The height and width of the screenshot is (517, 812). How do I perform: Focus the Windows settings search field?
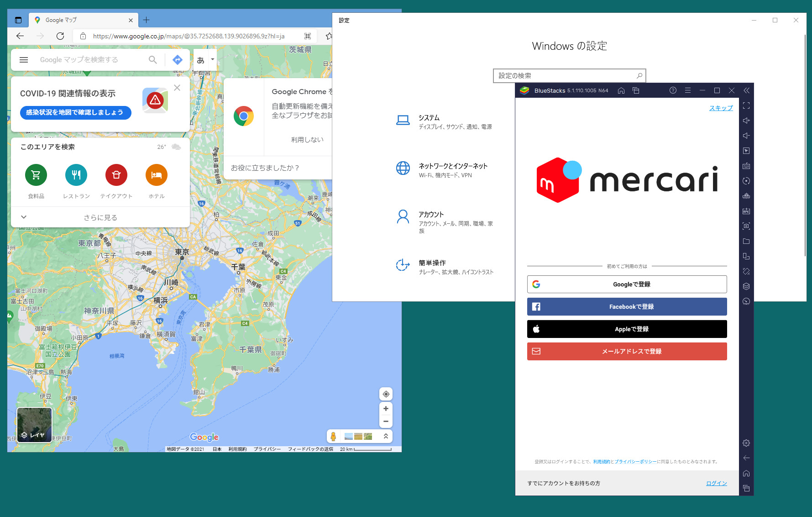569,76
